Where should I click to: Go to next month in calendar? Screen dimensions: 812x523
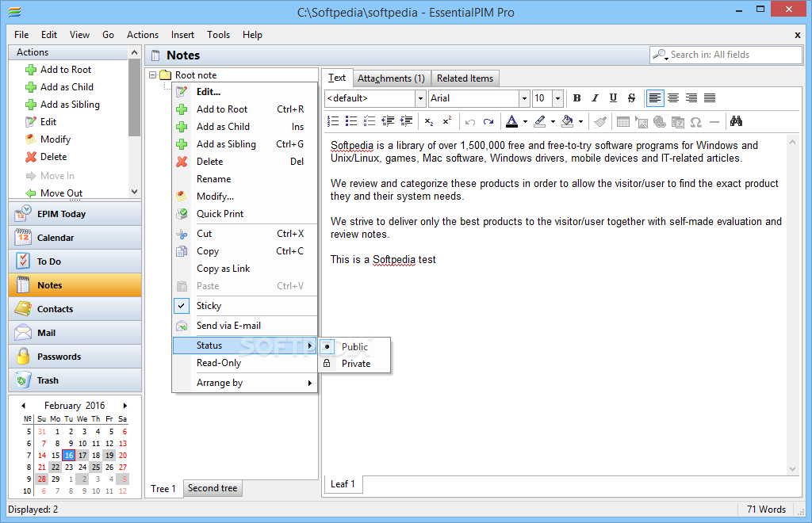point(125,406)
